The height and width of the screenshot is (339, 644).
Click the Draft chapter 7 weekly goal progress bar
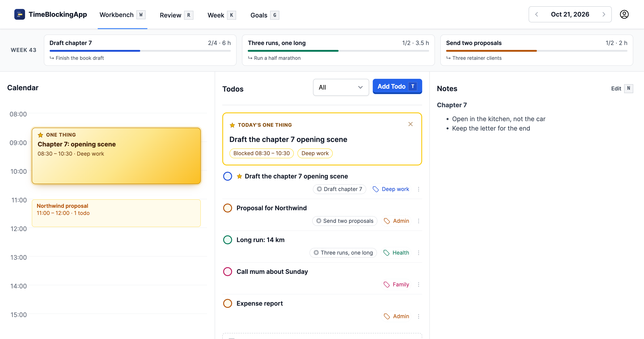coord(140,51)
